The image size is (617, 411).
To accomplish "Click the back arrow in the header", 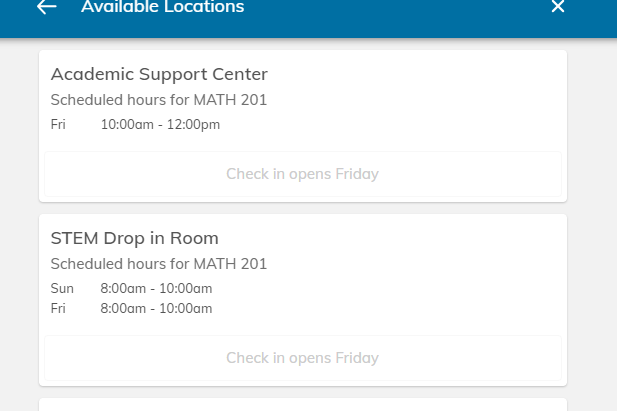I will [46, 7].
